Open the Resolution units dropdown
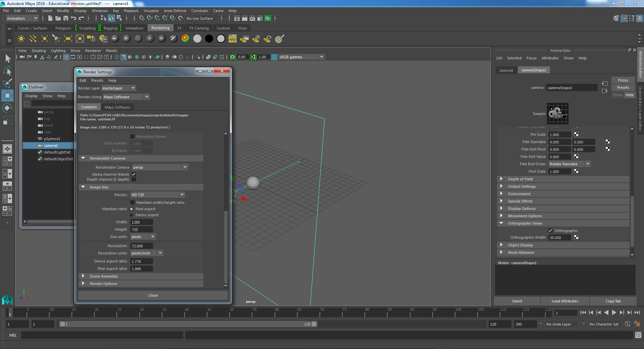The width and height of the screenshot is (644, 349). [147, 253]
